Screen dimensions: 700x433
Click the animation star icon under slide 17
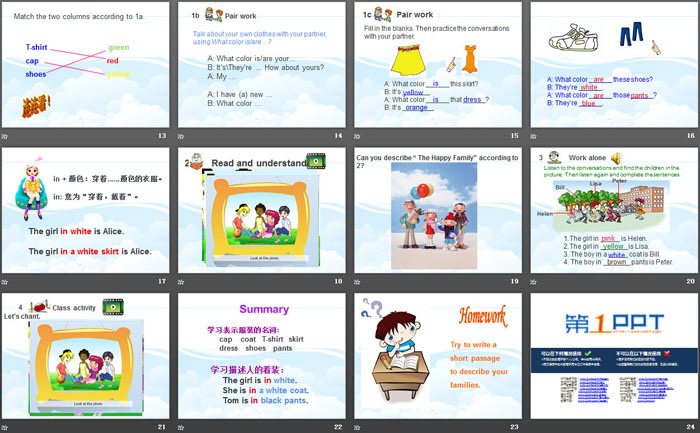pyautogui.click(x=4, y=282)
